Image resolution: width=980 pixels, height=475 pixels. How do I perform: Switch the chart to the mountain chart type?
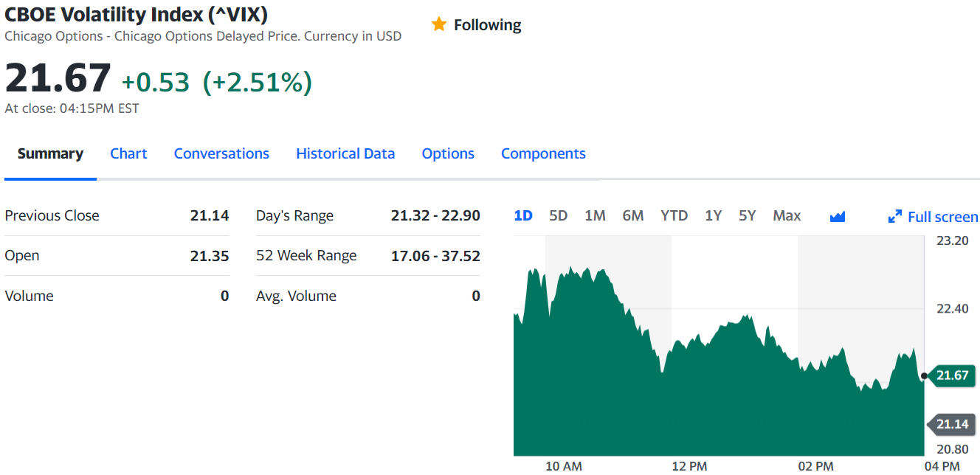(x=837, y=216)
